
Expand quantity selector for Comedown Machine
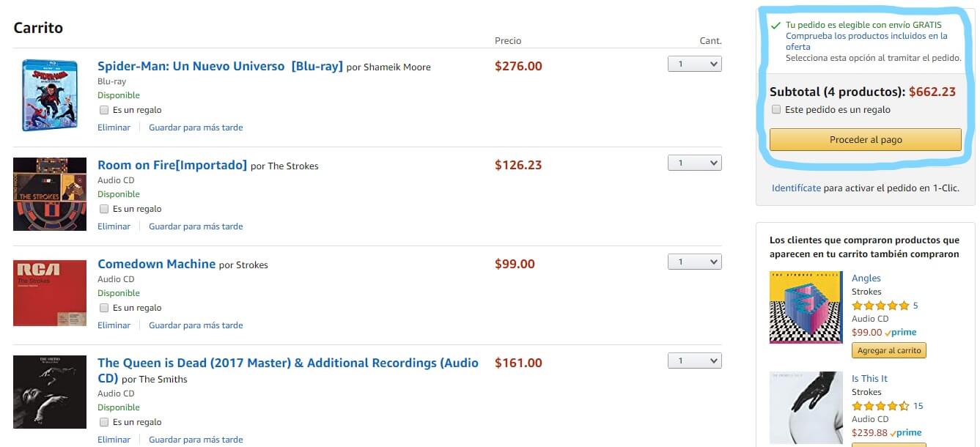[x=694, y=262]
